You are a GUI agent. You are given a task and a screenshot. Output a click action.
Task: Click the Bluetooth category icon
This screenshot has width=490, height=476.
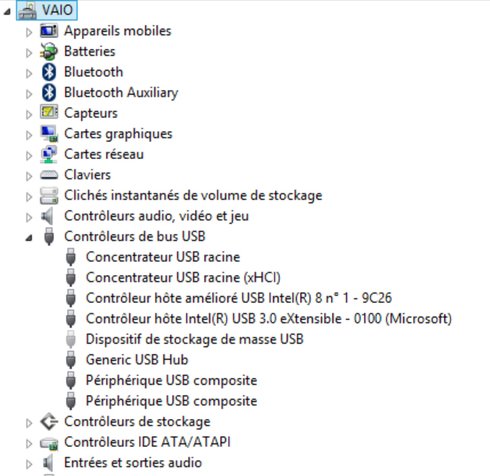click(49, 72)
